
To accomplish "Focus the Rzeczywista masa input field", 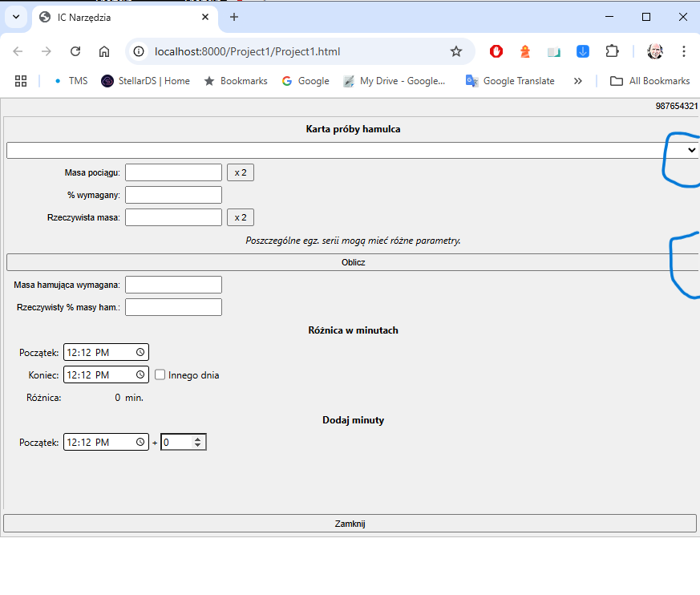I will pos(173,217).
